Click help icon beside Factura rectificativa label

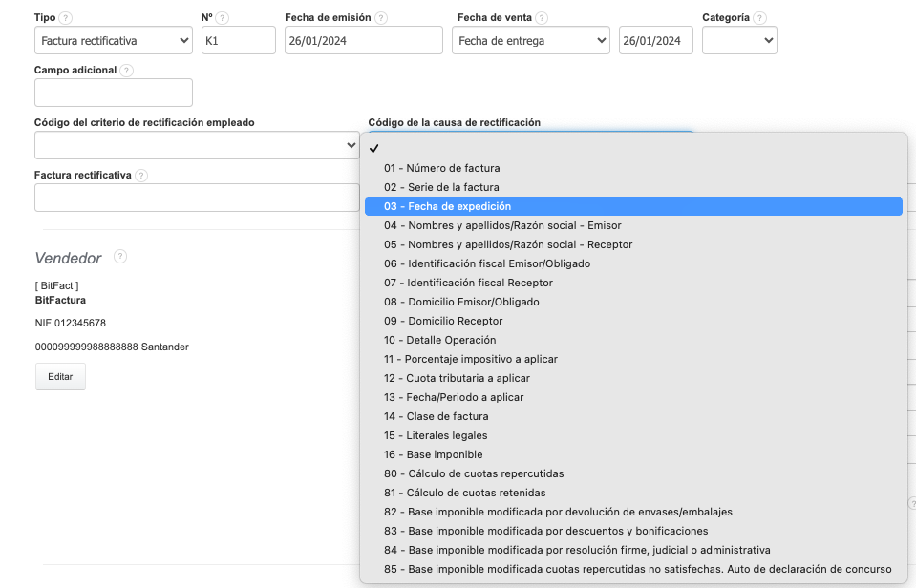(x=141, y=176)
